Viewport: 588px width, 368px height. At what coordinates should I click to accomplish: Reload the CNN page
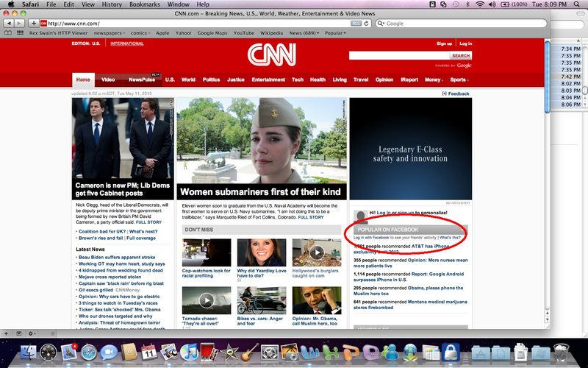click(366, 24)
